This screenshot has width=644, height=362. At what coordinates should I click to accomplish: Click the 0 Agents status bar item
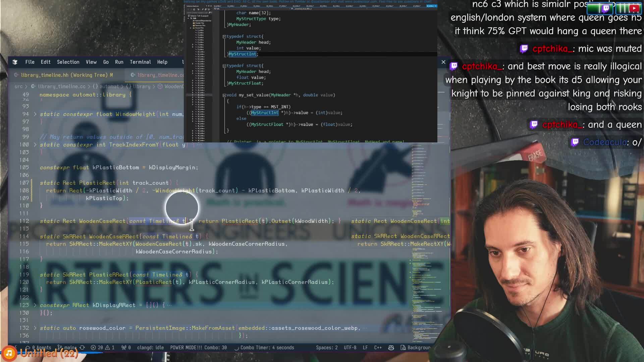tap(39, 348)
